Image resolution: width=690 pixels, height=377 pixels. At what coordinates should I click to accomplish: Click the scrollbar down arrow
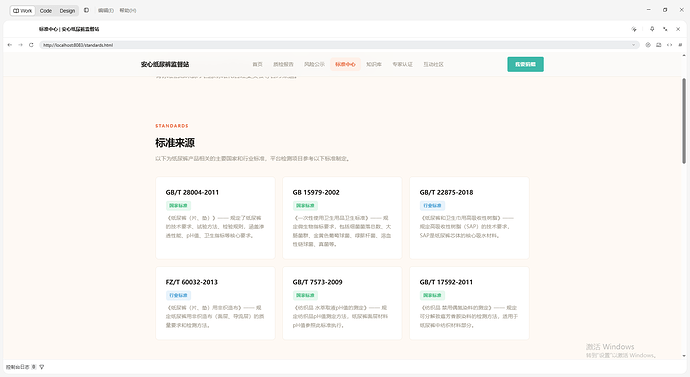[x=684, y=356]
